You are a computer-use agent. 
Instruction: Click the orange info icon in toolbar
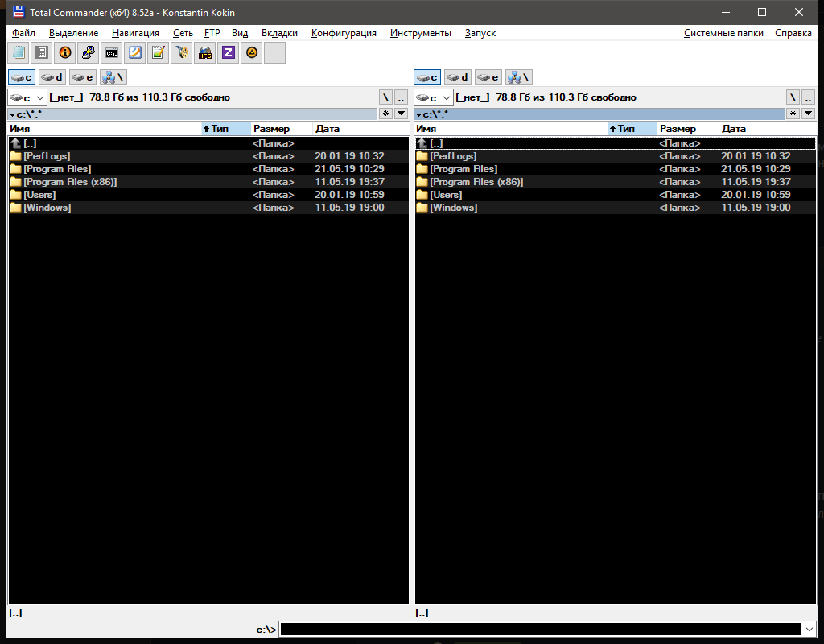(x=65, y=52)
